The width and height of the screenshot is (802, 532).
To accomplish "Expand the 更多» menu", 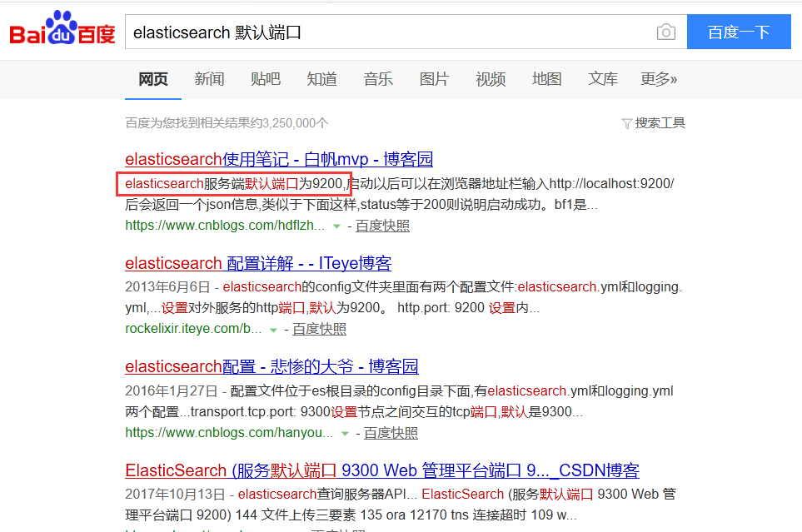I will (659, 79).
